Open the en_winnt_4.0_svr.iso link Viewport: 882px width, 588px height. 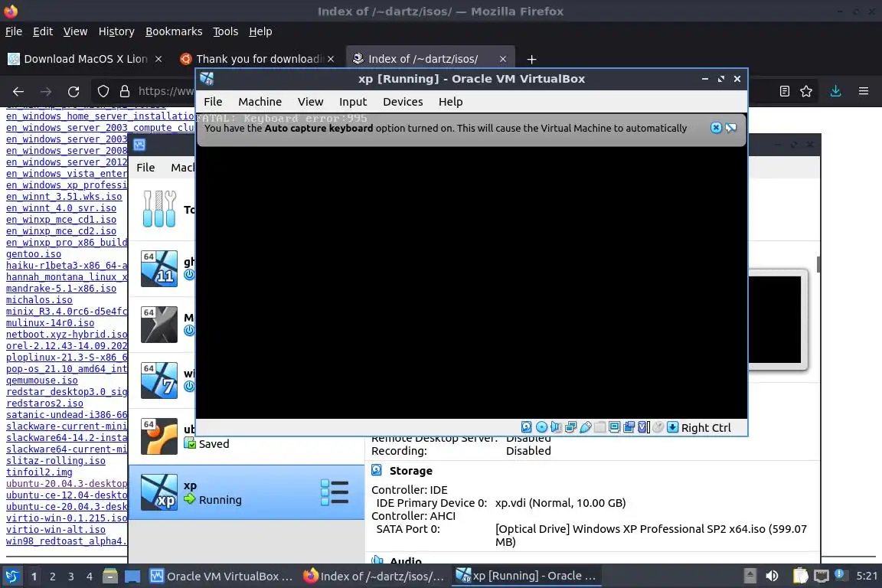(x=61, y=208)
